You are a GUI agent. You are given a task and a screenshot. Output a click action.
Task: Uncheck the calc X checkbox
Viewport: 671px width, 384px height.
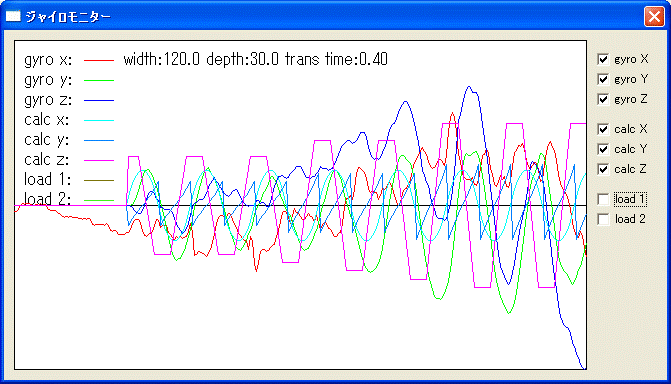click(603, 129)
